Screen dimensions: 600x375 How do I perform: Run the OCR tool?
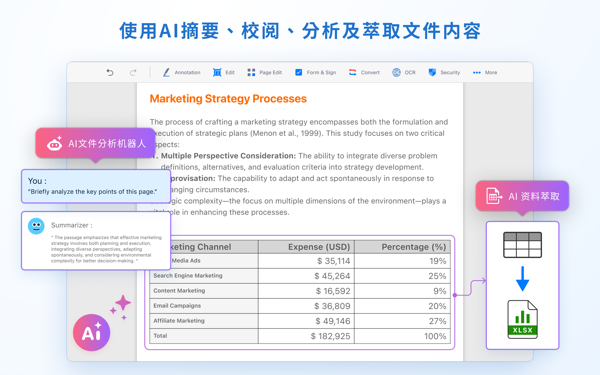click(404, 72)
